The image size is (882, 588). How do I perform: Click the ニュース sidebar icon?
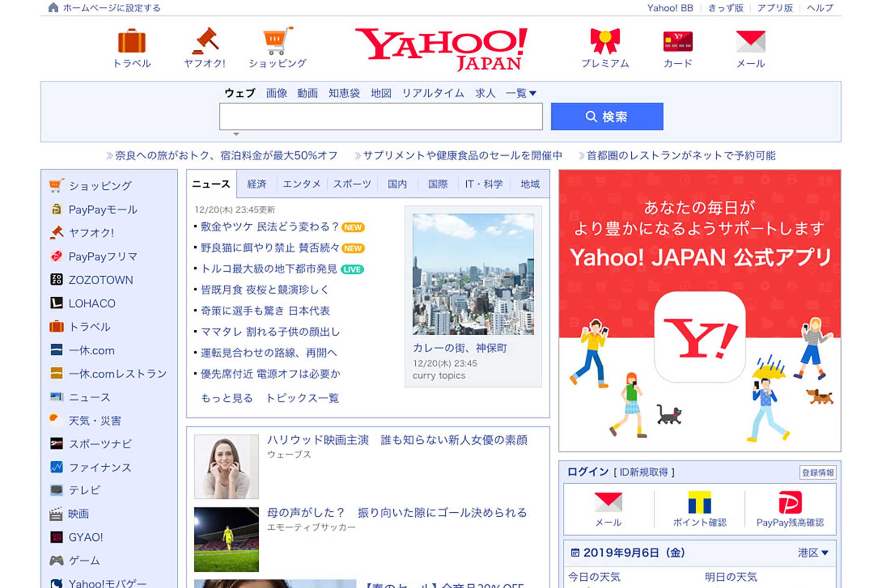[x=57, y=396]
